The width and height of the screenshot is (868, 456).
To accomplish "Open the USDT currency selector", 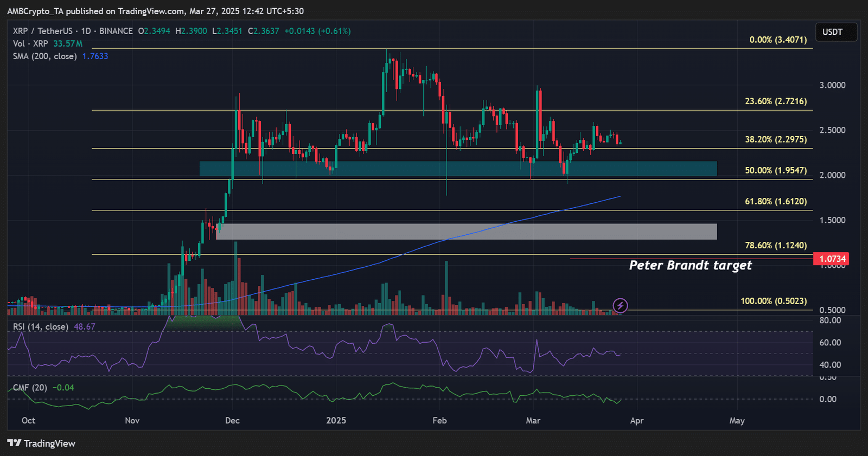I will 835,32.
